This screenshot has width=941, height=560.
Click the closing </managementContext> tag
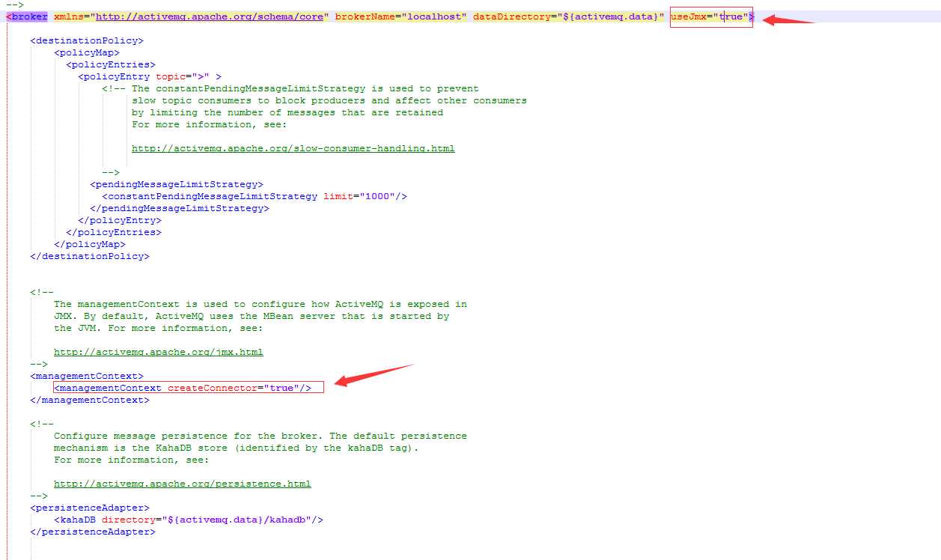90,400
